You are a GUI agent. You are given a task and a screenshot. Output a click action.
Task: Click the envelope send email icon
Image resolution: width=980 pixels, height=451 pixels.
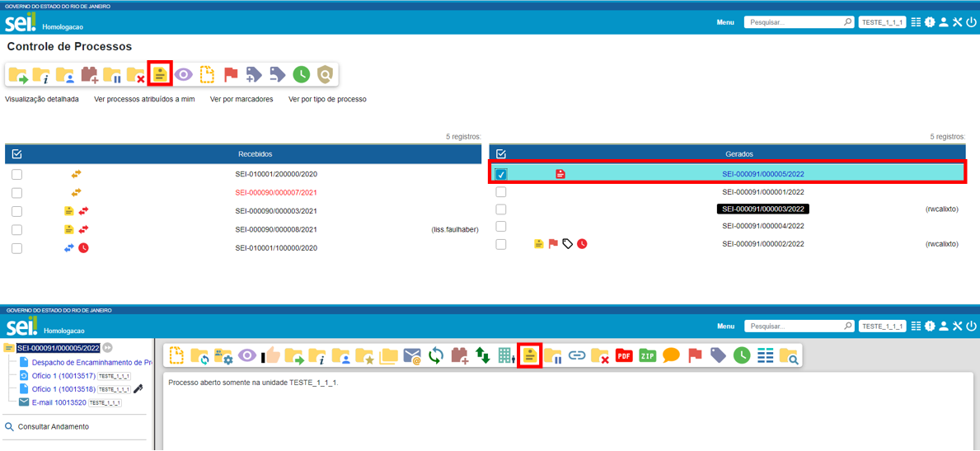click(412, 356)
